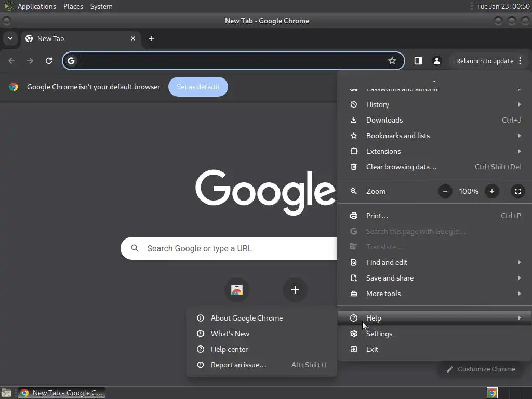Click Customize Chrome button
This screenshot has height=399, width=532.
pos(482,369)
